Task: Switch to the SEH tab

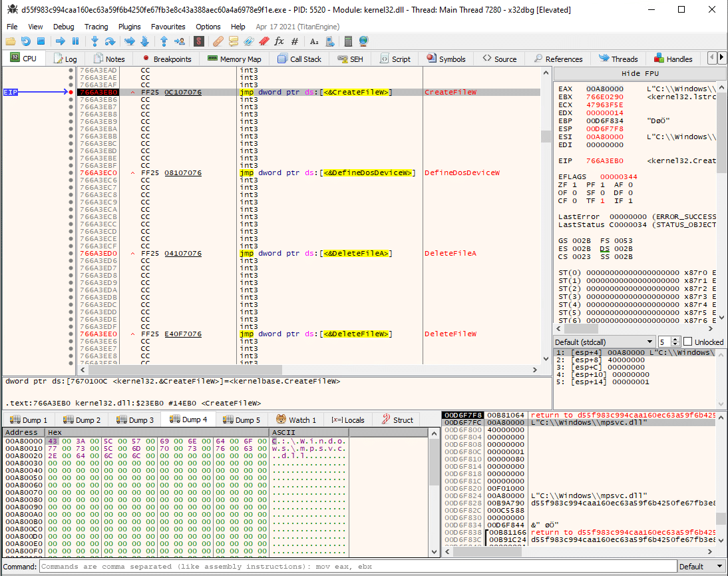Action: (x=351, y=59)
